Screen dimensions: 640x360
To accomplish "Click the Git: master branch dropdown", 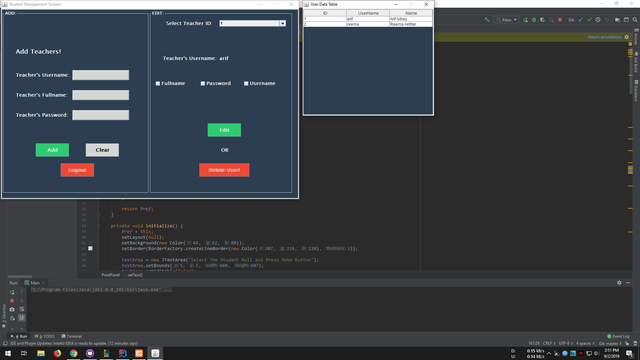I will click(611, 343).
